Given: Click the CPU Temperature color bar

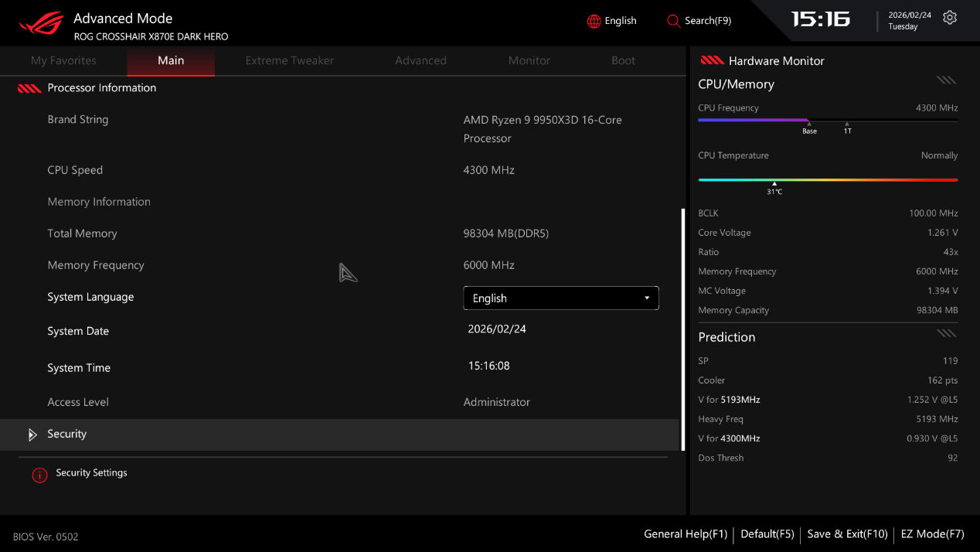Looking at the screenshot, I should (x=827, y=179).
